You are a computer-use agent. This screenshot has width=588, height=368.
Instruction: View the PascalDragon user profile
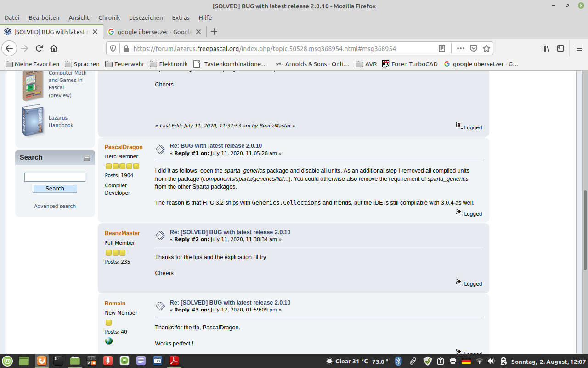point(124,147)
